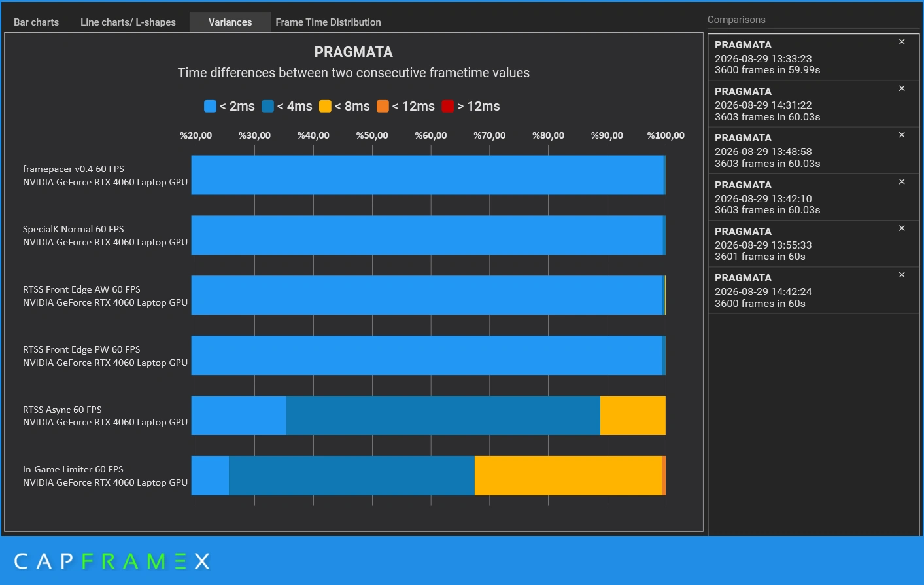Image resolution: width=924 pixels, height=585 pixels.
Task: Click the 'In-Game Limiter 60 FPS' label
Action: (73, 469)
